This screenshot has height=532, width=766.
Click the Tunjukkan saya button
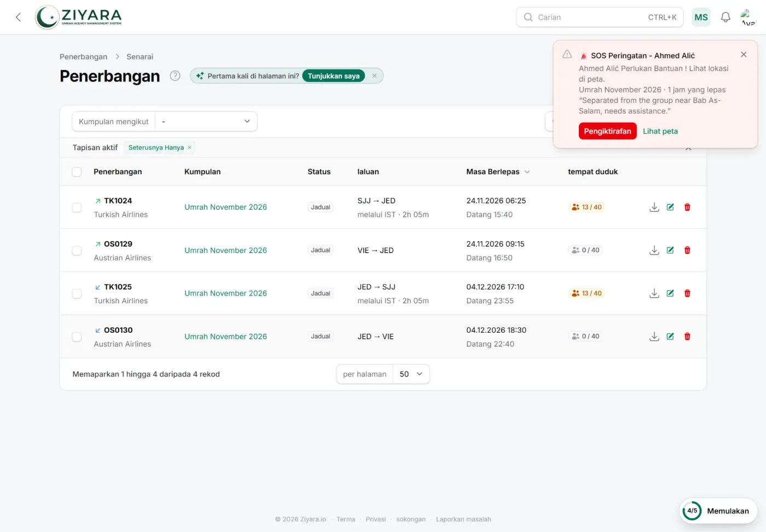(x=333, y=76)
